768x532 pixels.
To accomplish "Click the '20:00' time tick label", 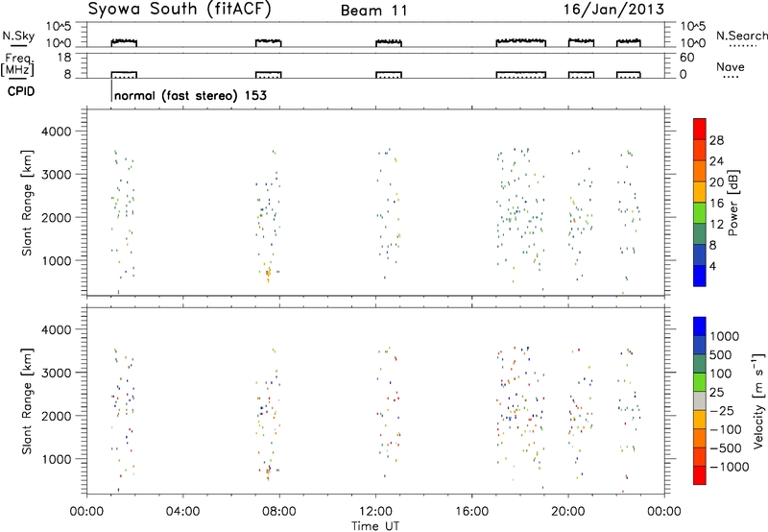I will (567, 512).
